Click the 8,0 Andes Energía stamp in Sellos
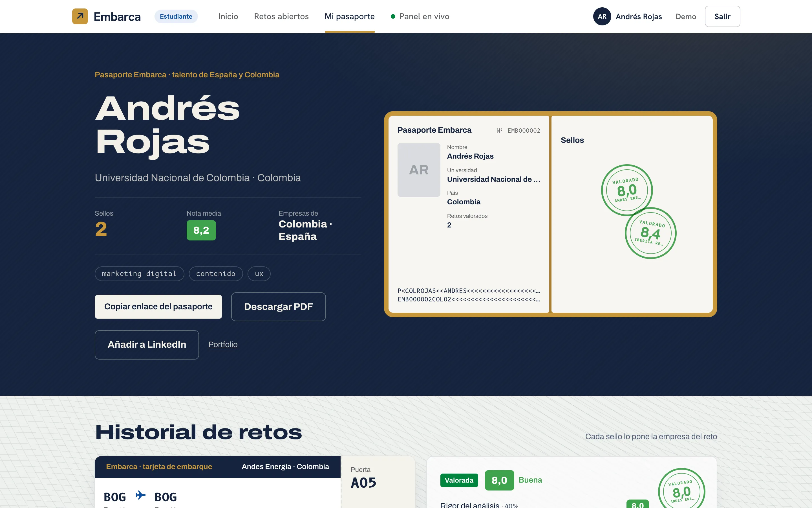 626,190
